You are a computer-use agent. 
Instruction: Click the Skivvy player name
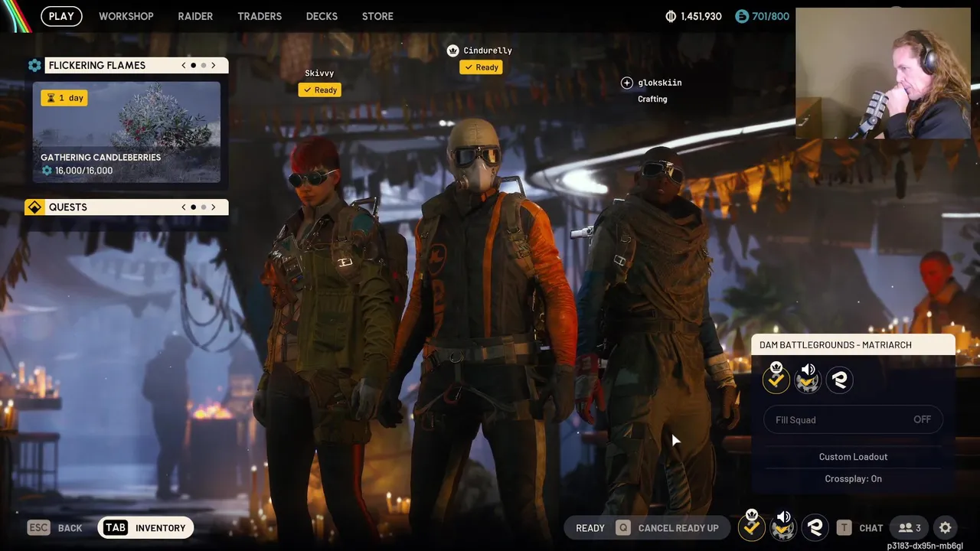click(319, 73)
